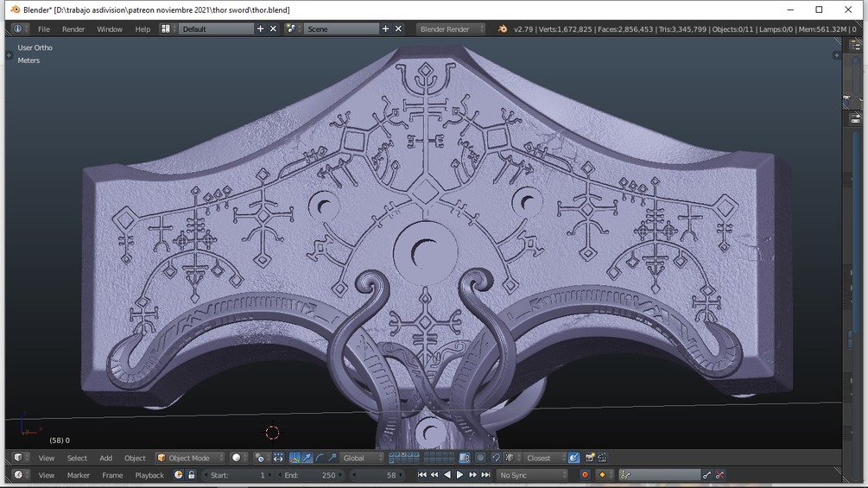Viewport: 868px width, 488px height.
Task: Toggle manipulate center points only
Action: [x=278, y=458]
